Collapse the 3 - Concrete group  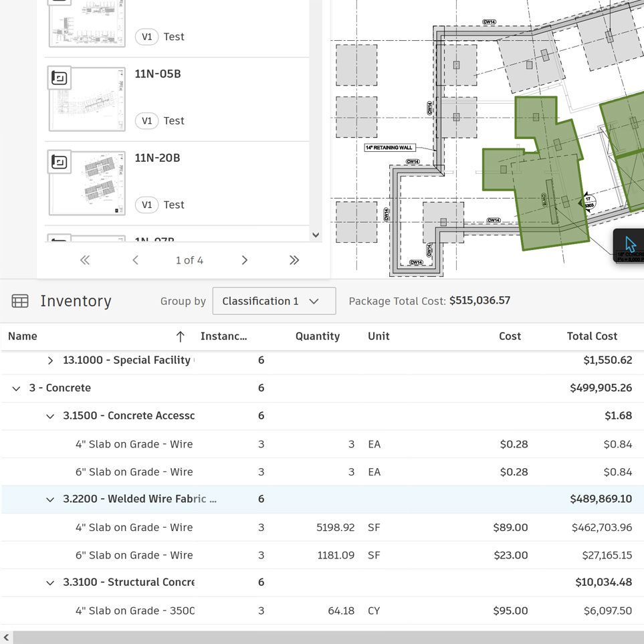pos(17,389)
